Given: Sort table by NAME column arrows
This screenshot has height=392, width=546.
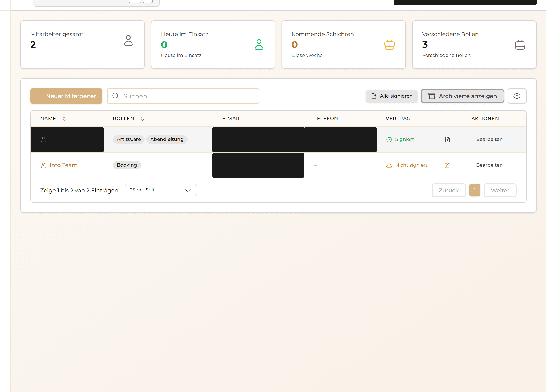Looking at the screenshot, I should [x=64, y=119].
